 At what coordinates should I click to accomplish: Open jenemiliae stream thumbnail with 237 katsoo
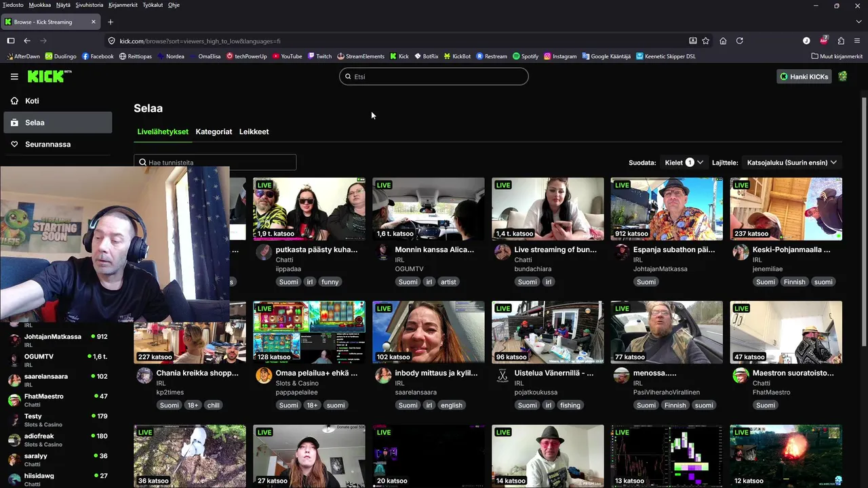(x=786, y=209)
